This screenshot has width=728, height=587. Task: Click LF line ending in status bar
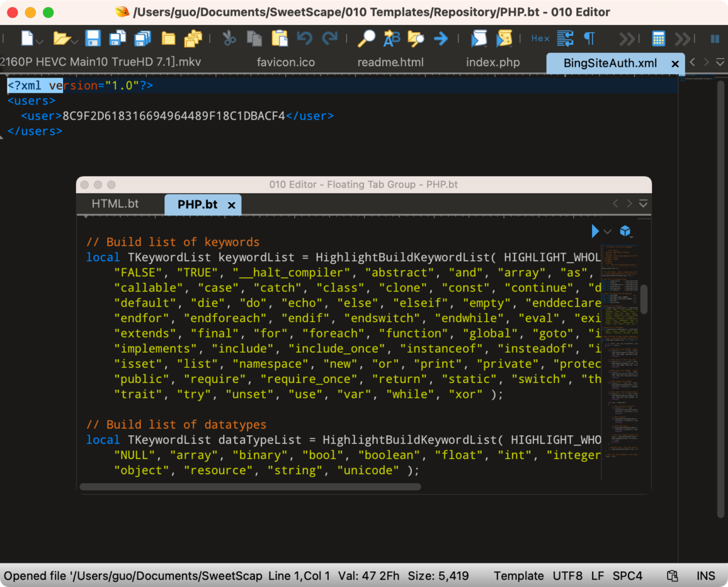[598, 575]
